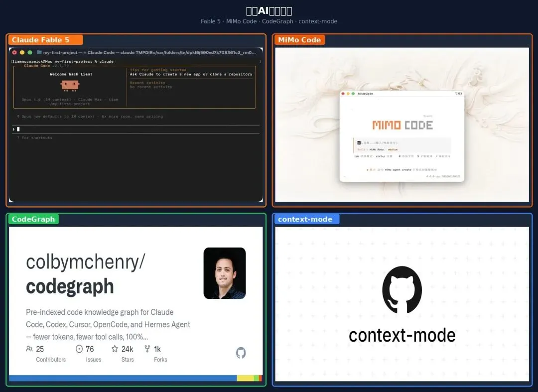The image size is (538, 392).
Task: Minimize the Claude Code terminal with its yellow button
Action: (x=22, y=52)
